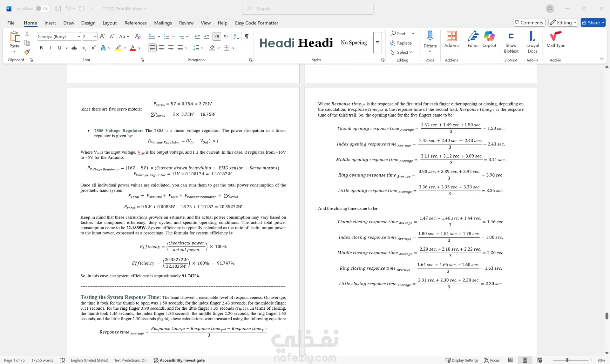Click the Format Painter icon
610x364 pixels.
[27, 52]
